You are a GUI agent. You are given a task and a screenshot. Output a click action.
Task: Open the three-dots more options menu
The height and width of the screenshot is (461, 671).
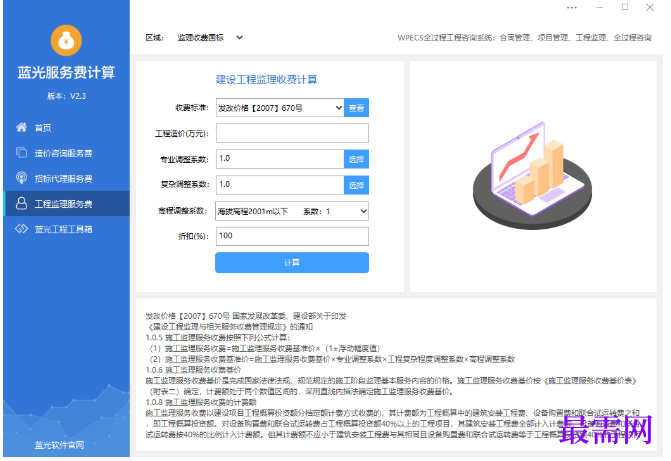[572, 8]
